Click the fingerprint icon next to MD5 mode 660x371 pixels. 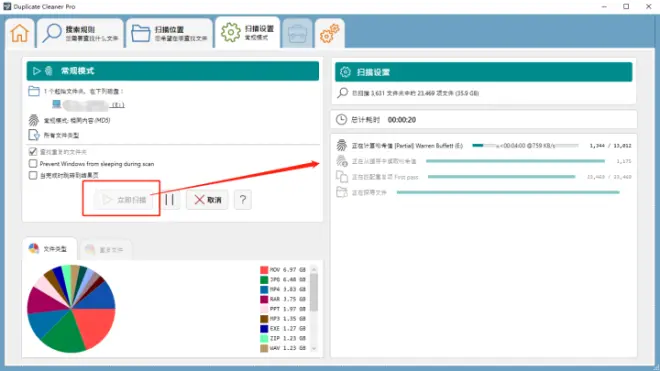[34, 120]
